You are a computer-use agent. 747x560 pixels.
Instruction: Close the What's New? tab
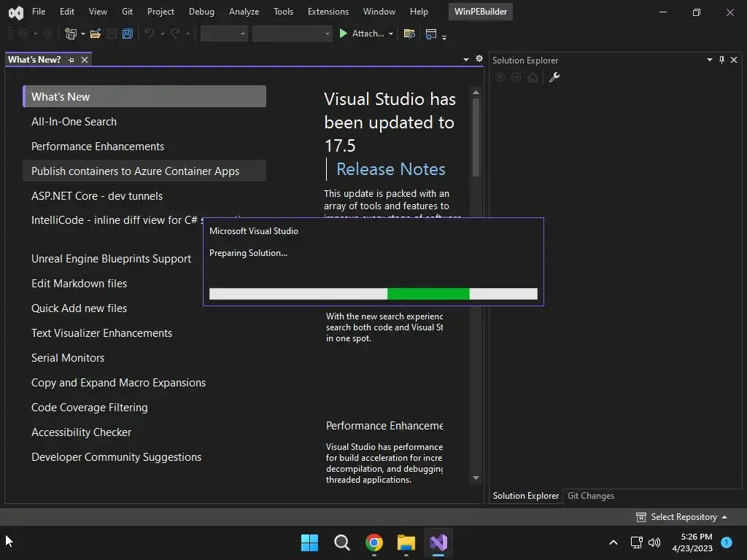pyautogui.click(x=85, y=60)
